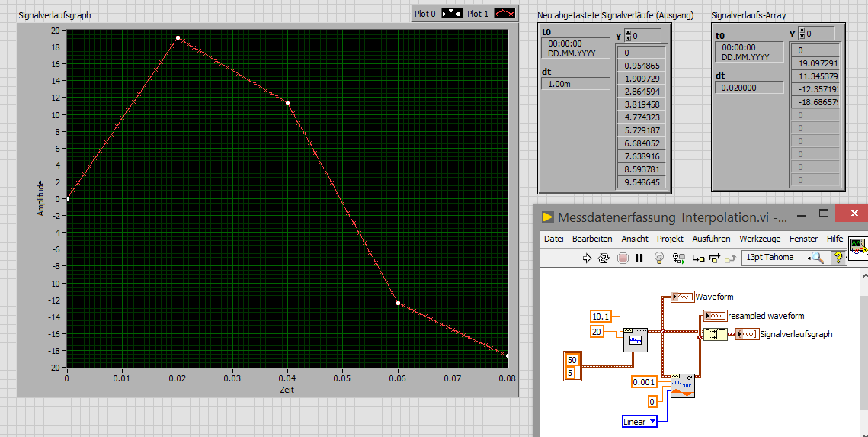Click the Pause button in the toolbar
Screen dimensions: 868x437
click(639, 259)
